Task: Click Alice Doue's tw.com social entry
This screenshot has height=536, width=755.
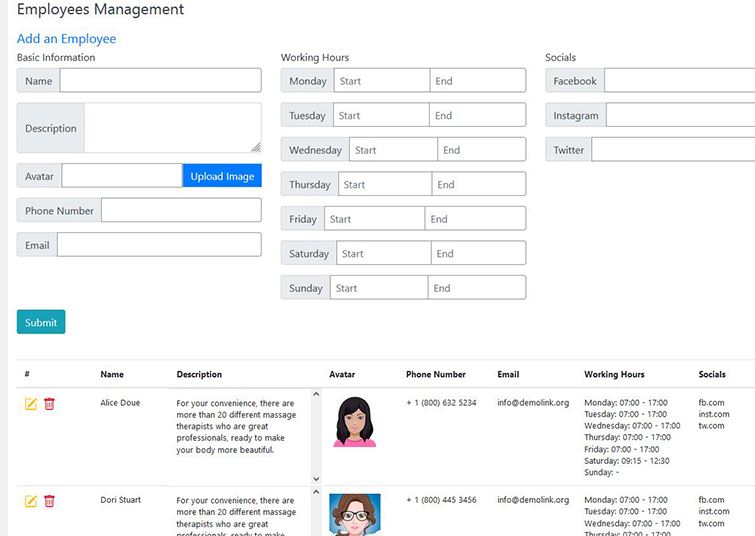Action: (711, 426)
